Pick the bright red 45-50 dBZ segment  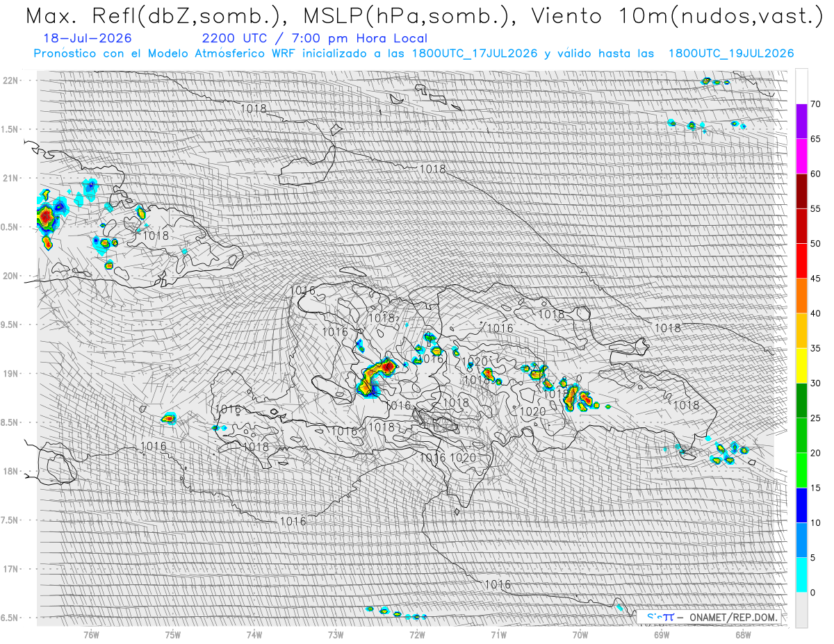point(801,261)
